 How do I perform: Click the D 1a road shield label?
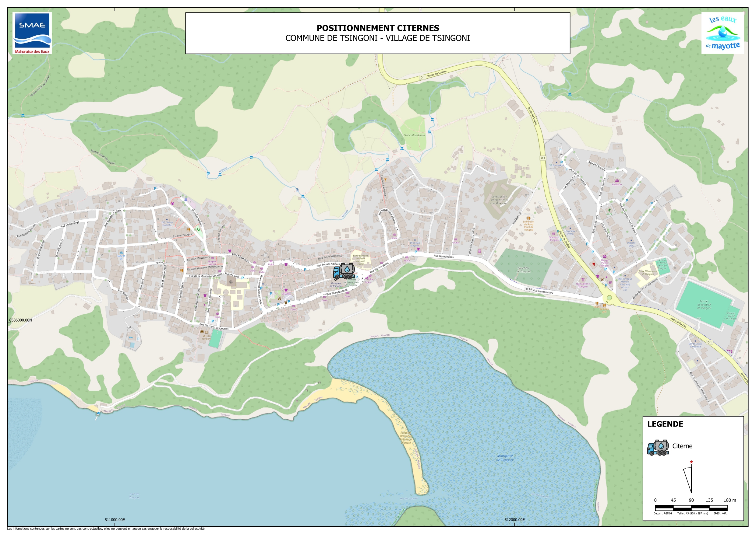click(529, 289)
